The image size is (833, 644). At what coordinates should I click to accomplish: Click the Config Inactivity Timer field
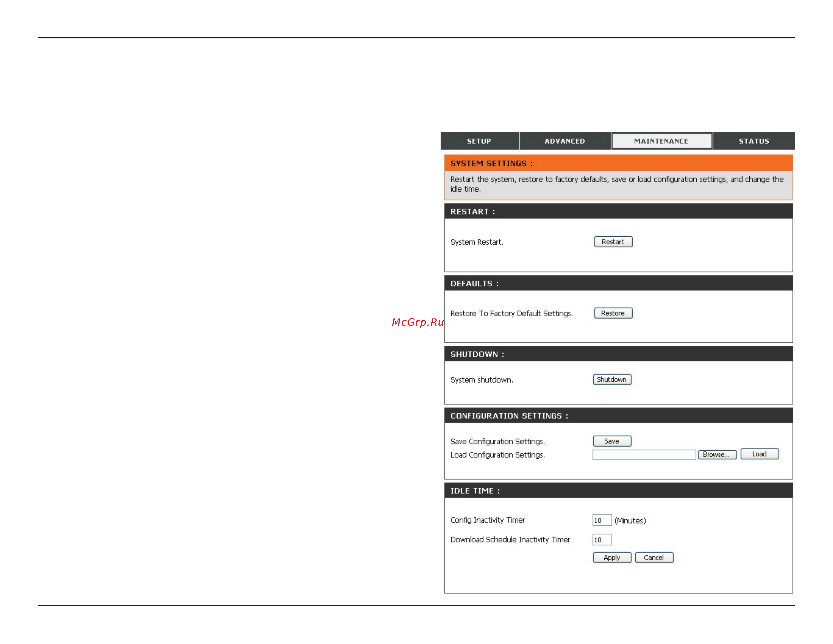click(x=602, y=520)
